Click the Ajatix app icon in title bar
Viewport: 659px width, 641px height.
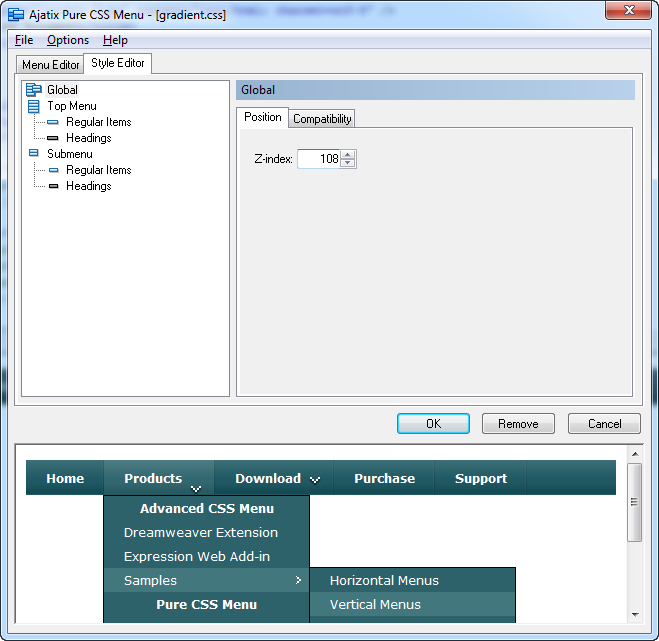16,15
